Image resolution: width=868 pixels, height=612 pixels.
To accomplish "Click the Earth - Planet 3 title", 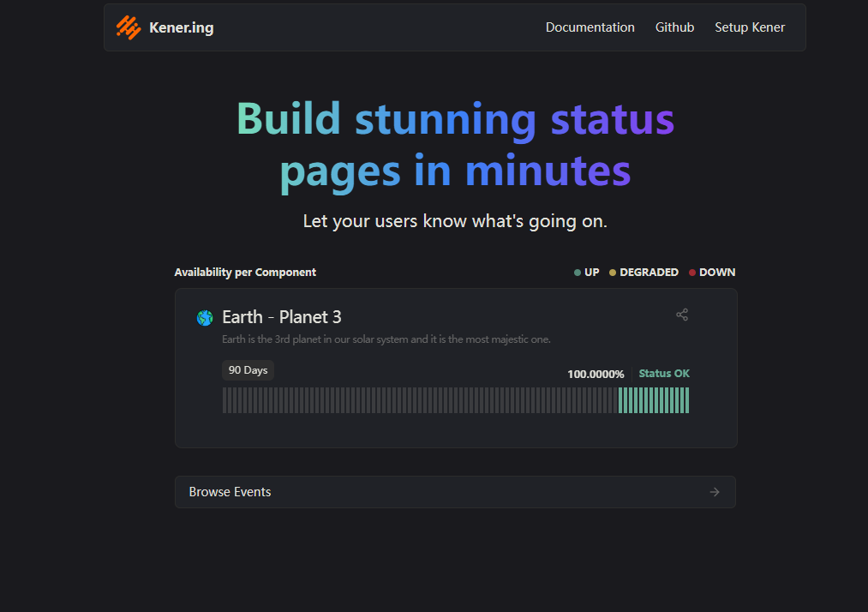I will (282, 317).
